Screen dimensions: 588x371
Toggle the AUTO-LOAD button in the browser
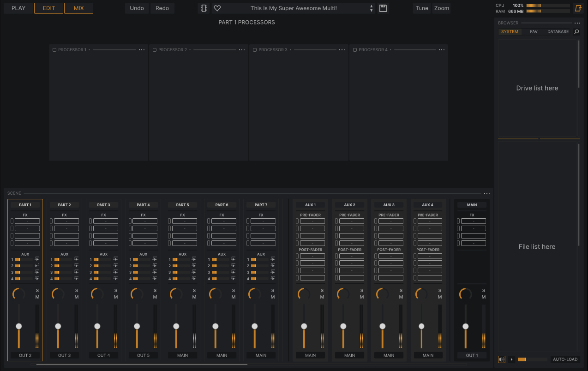pyautogui.click(x=565, y=359)
